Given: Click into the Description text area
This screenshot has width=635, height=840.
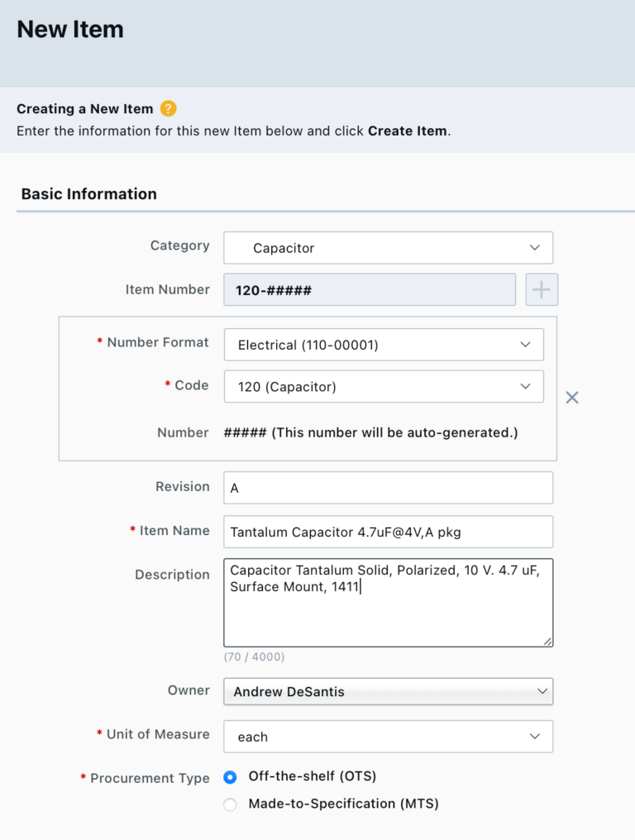Looking at the screenshot, I should click(x=388, y=612).
